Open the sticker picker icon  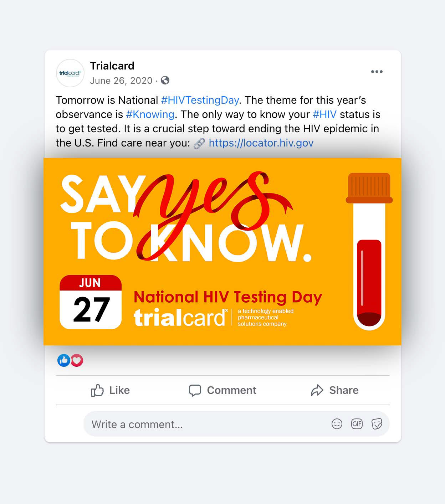click(x=377, y=424)
